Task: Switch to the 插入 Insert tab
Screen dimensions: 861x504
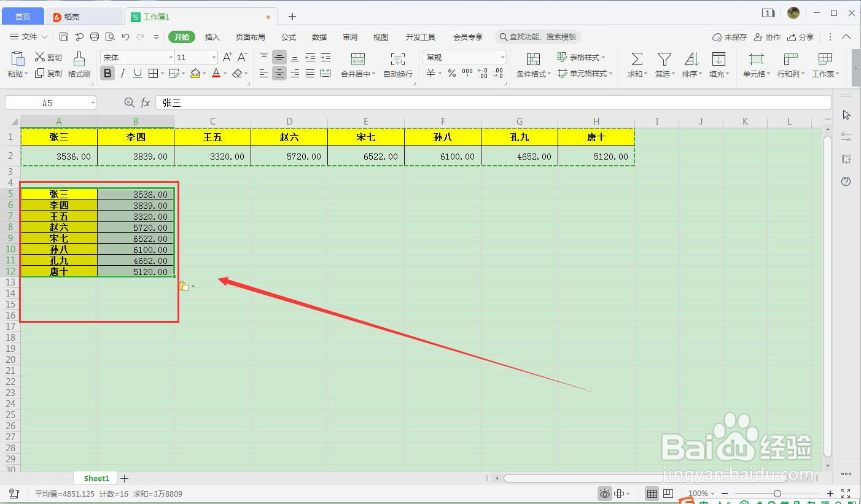Action: click(x=212, y=37)
